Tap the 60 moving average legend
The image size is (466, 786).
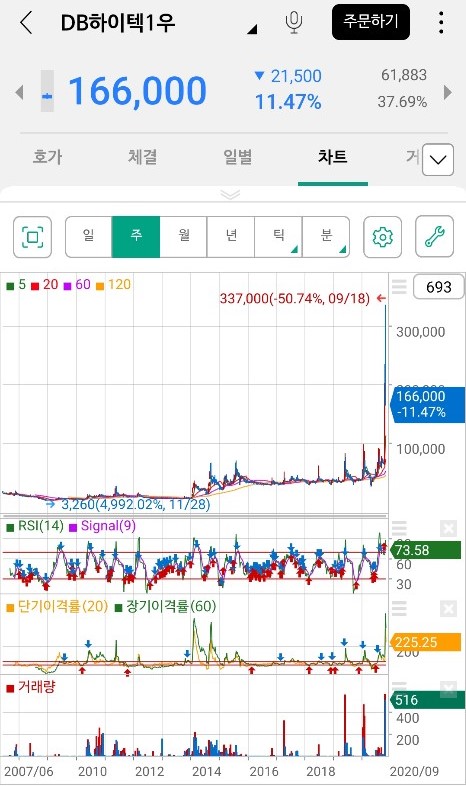pos(77,285)
